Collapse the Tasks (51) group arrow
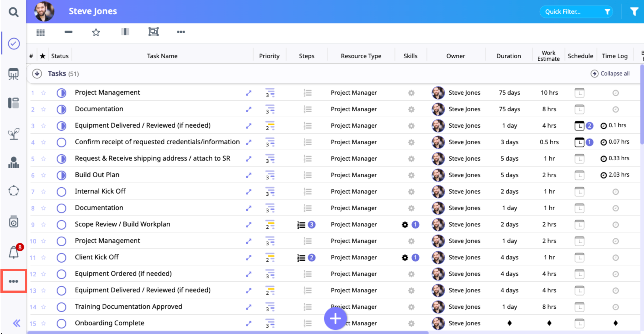Image resolution: width=644 pixels, height=334 pixels. click(37, 74)
